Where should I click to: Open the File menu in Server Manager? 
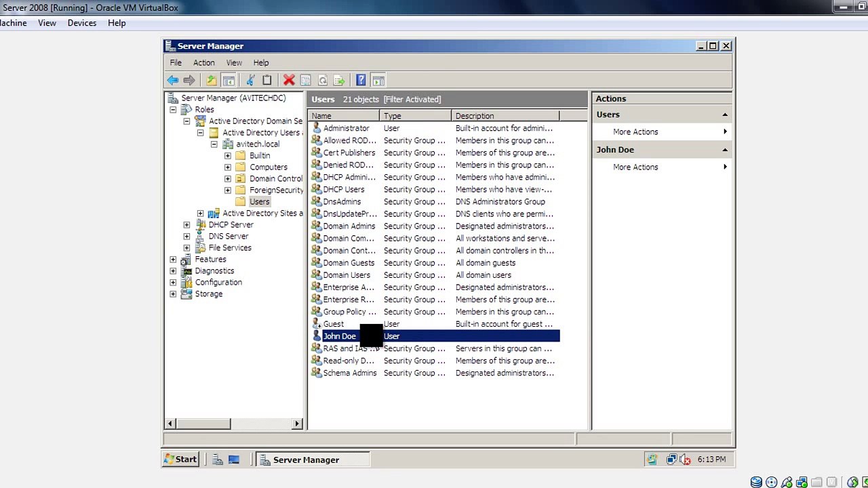click(x=176, y=62)
